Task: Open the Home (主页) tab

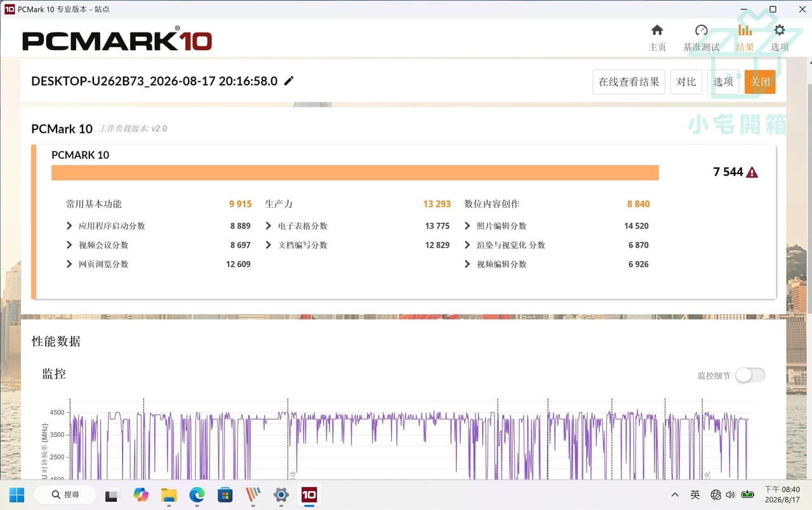Action: point(657,38)
